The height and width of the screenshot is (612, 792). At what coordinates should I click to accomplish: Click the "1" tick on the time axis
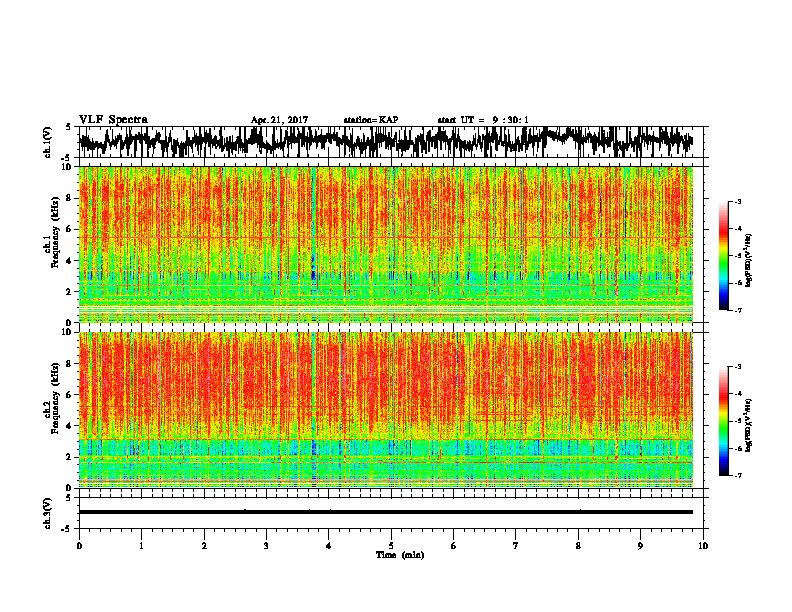141,546
